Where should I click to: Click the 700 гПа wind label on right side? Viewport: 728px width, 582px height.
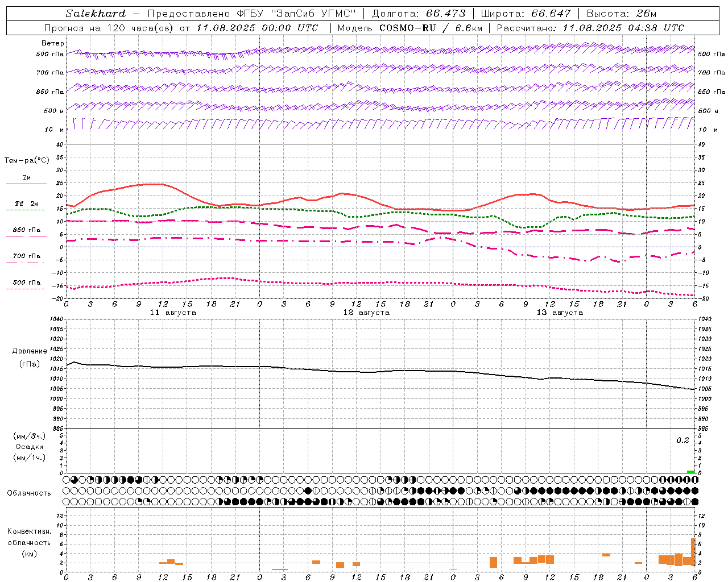(x=712, y=73)
